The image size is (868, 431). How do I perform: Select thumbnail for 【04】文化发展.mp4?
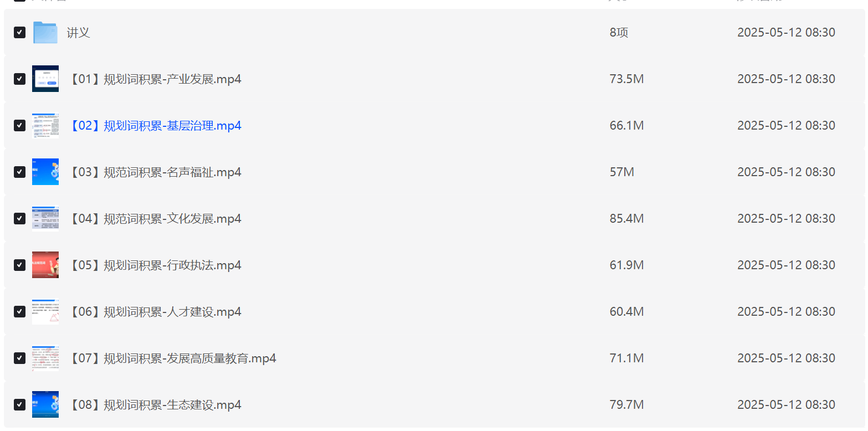45,218
